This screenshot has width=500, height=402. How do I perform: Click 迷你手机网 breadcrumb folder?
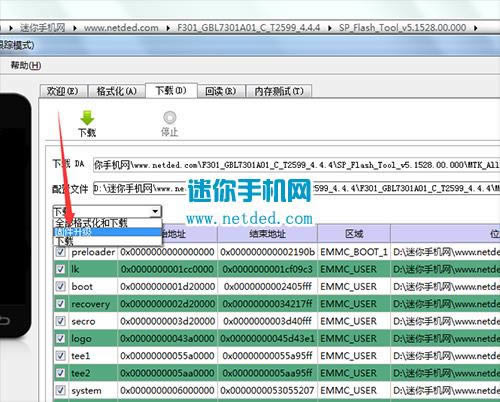pyautogui.click(x=42, y=28)
